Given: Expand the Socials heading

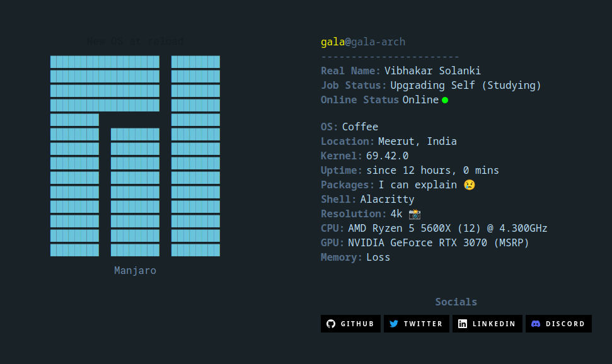Looking at the screenshot, I should (x=456, y=302).
